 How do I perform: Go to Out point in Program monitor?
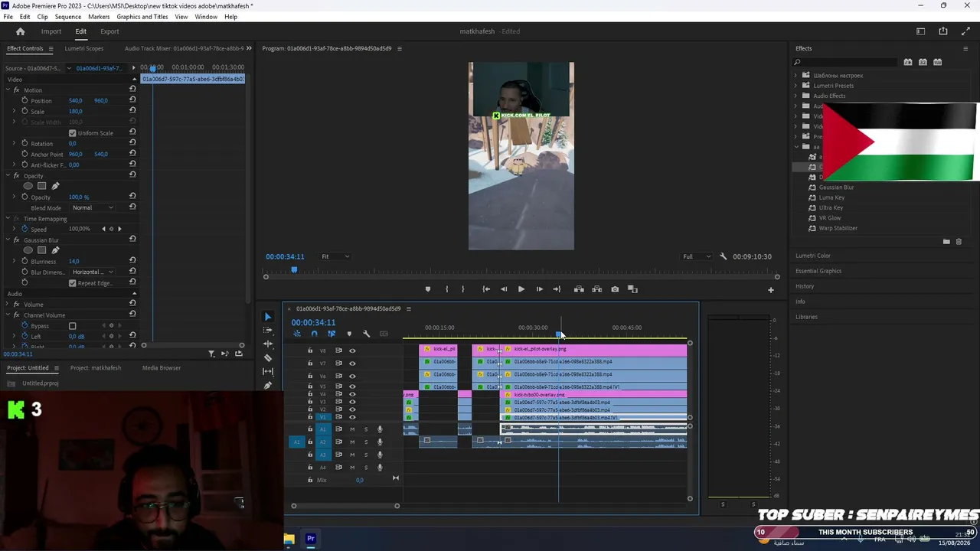[x=557, y=289]
